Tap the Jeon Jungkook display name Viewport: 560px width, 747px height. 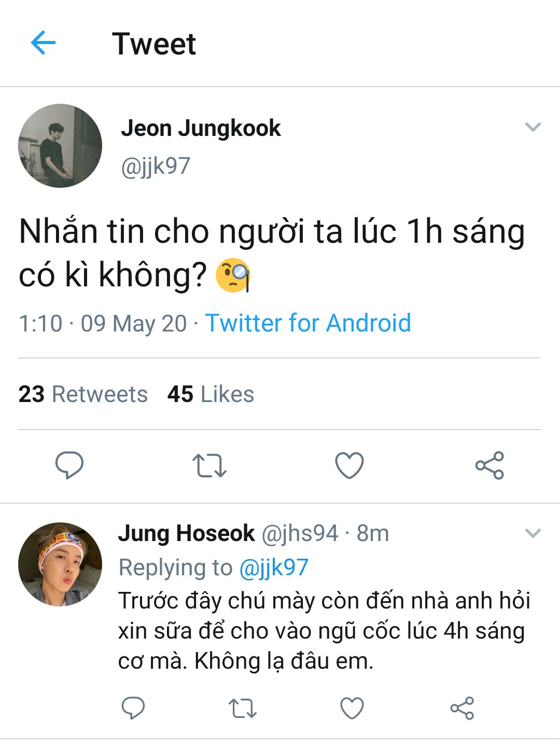point(201,128)
